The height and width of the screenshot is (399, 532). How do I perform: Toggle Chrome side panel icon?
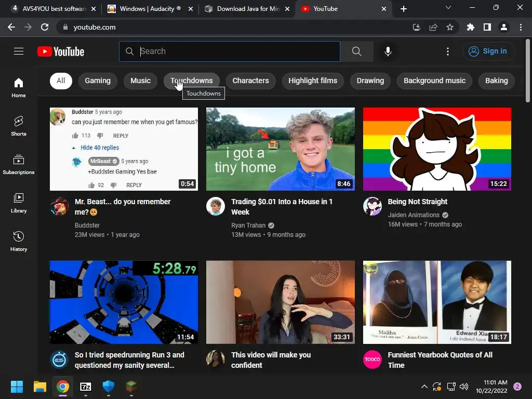[487, 27]
